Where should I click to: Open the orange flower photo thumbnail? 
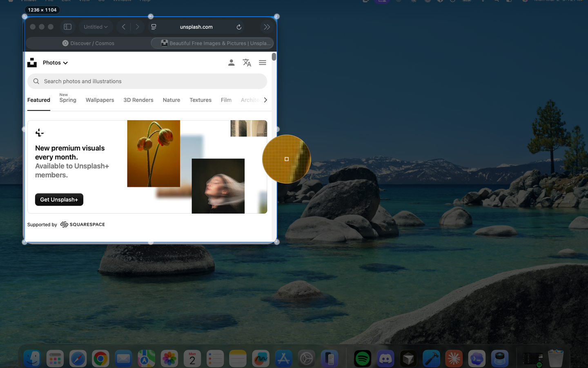[154, 153]
